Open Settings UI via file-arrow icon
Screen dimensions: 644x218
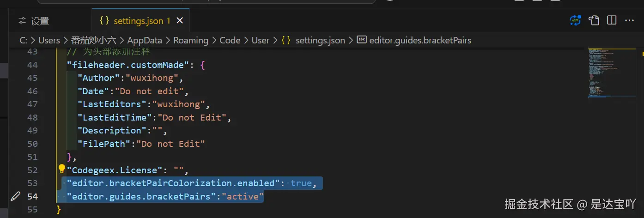pyautogui.click(x=594, y=20)
